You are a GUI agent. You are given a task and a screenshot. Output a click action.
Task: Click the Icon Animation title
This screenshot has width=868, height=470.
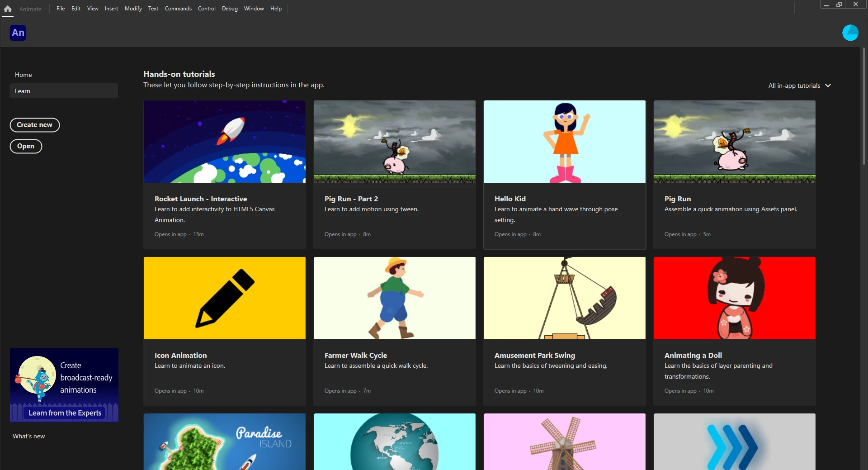181,355
